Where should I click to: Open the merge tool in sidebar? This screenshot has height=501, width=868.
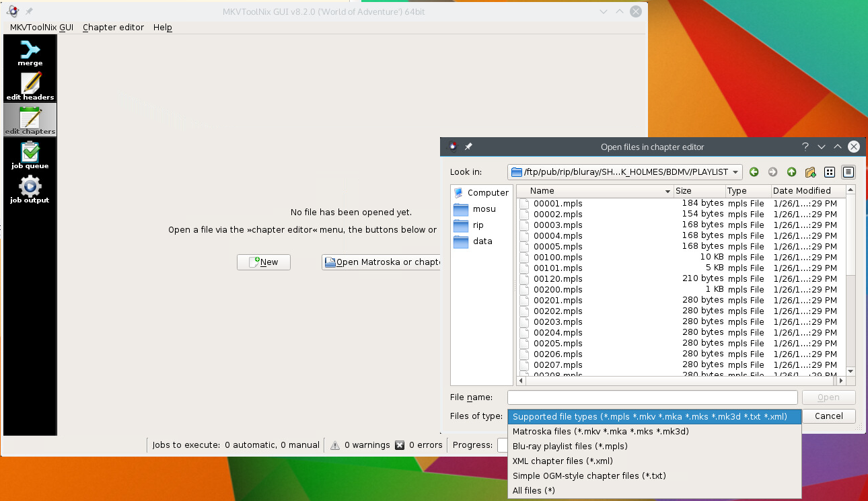coord(30,54)
